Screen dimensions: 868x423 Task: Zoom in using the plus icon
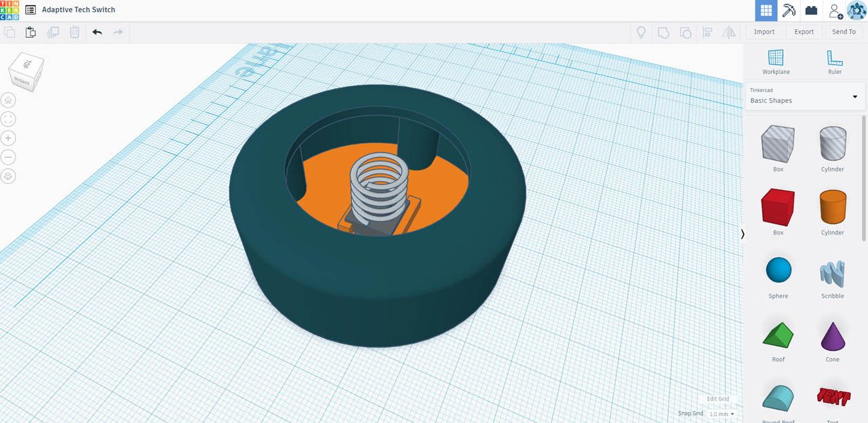pos(7,138)
